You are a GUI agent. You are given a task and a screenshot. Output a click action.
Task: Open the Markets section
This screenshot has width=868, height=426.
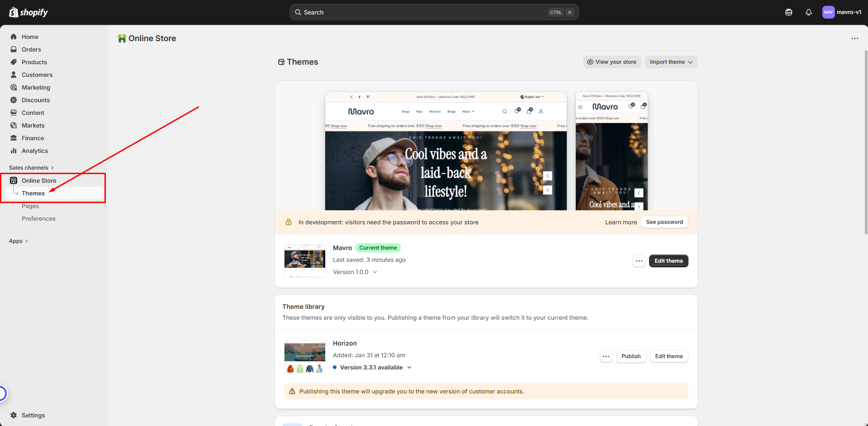pyautogui.click(x=33, y=125)
